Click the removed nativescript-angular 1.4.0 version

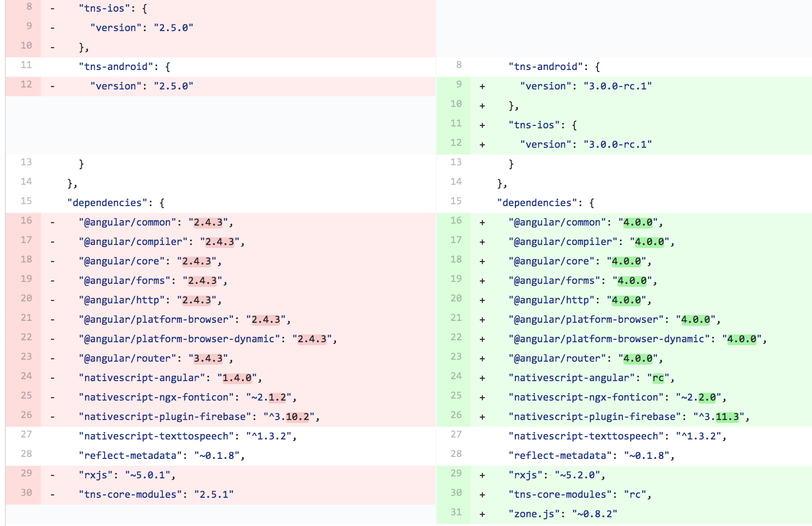click(237, 378)
